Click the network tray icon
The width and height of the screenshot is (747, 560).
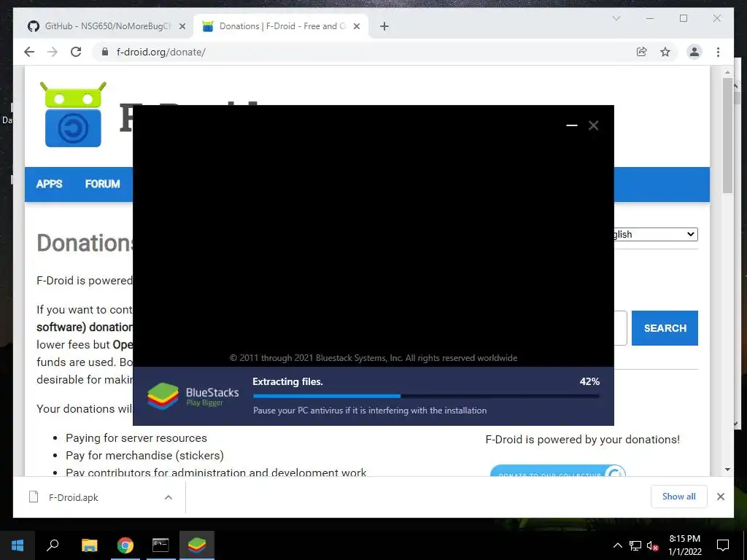[x=635, y=545]
